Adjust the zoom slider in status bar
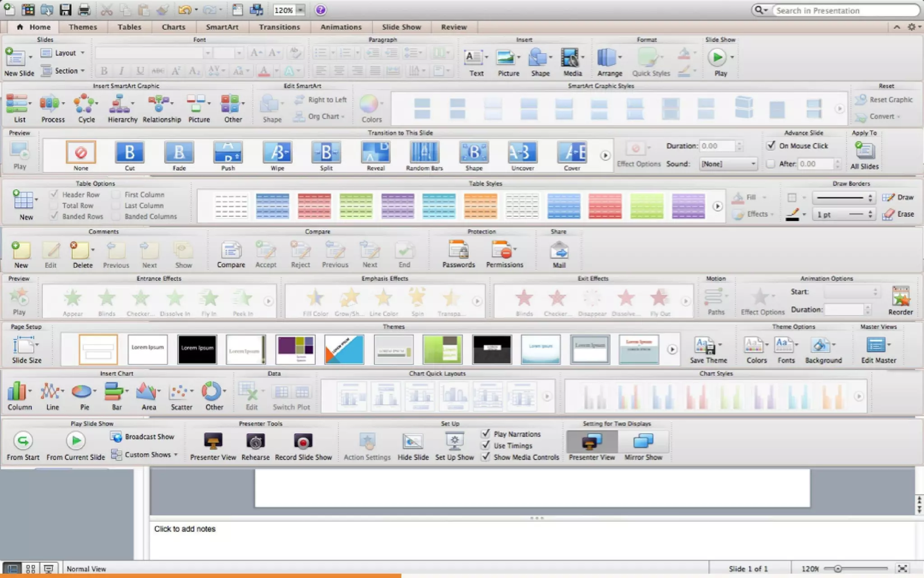This screenshot has width=924, height=578. (x=838, y=569)
